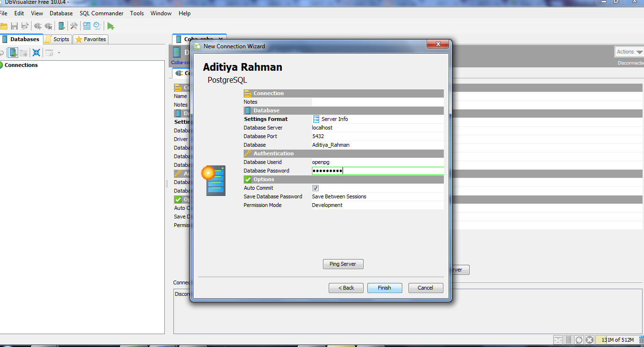
Task: Click the status bar full-screen arrows icon
Action: click(x=558, y=340)
